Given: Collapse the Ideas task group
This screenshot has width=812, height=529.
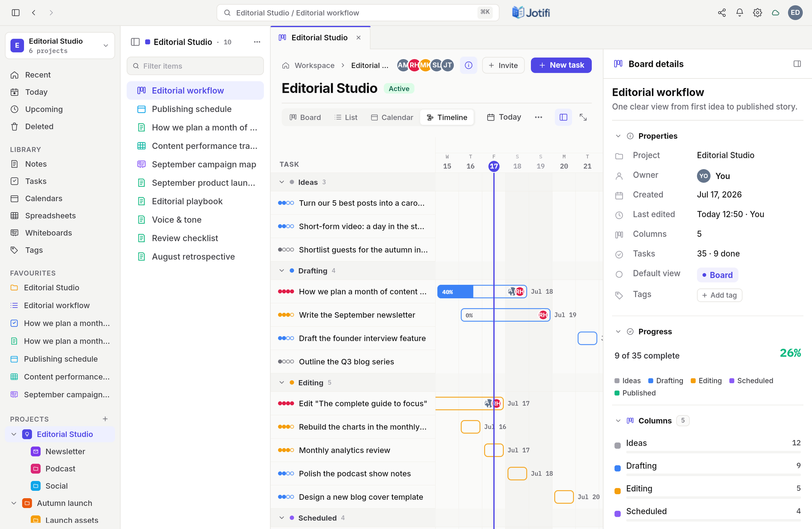Looking at the screenshot, I should pos(281,182).
